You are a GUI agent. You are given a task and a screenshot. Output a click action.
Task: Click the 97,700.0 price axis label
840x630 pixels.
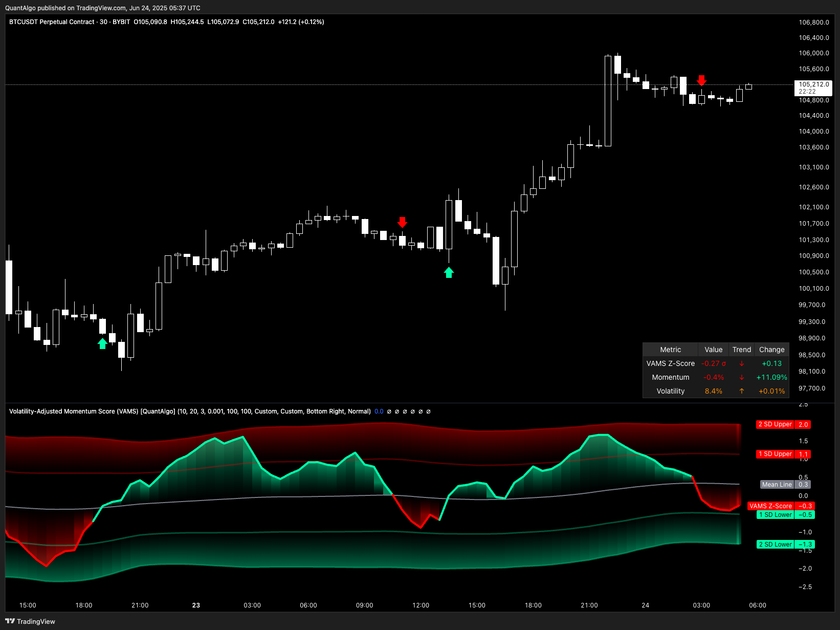tap(812, 388)
